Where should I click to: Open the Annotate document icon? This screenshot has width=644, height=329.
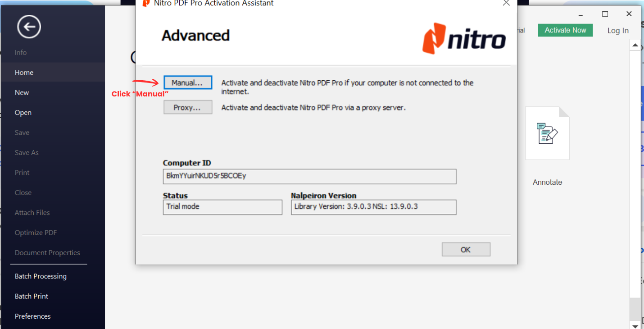547,133
